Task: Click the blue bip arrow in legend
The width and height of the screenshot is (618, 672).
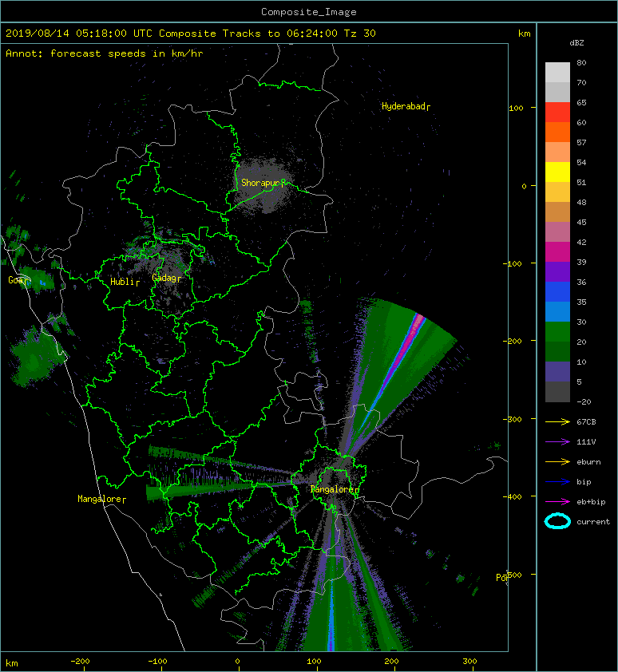Action: (x=557, y=482)
